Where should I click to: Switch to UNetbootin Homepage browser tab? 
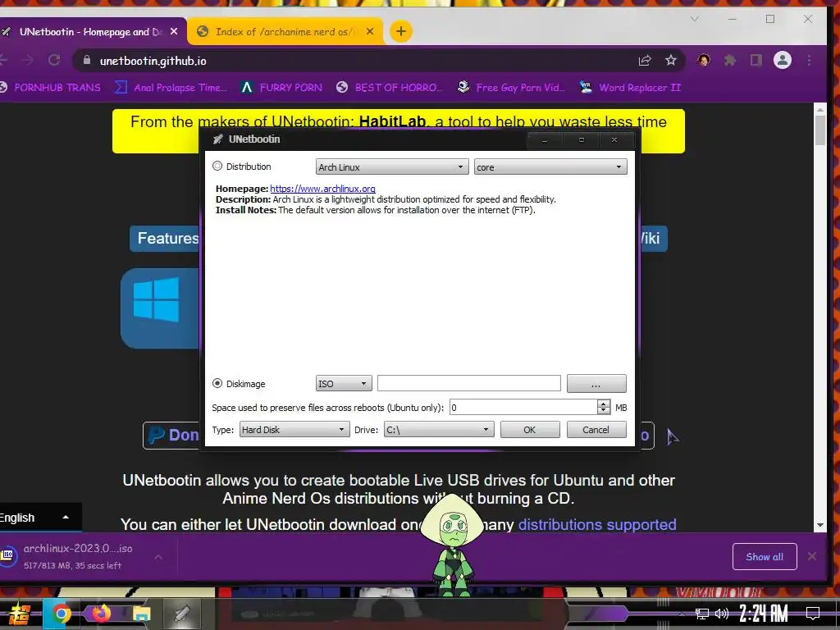point(90,32)
